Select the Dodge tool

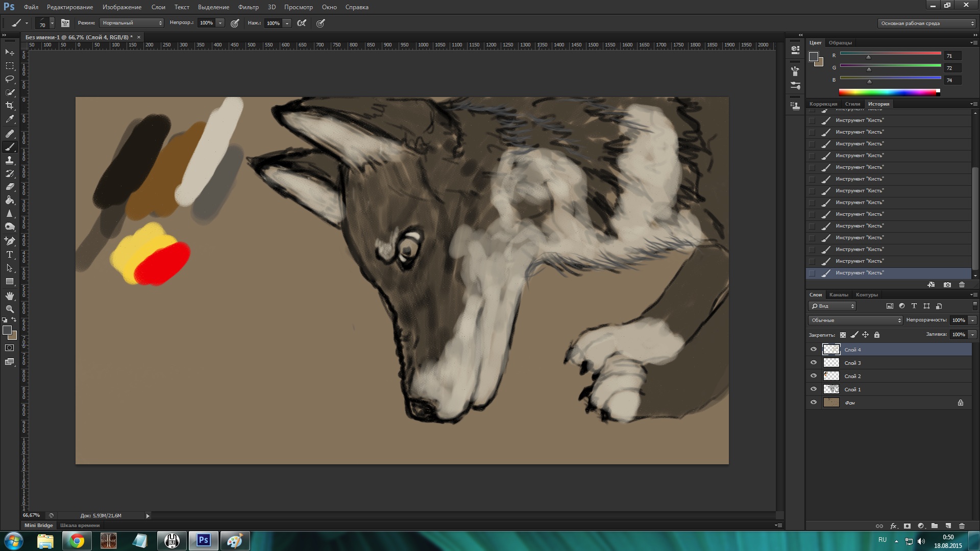click(x=10, y=227)
